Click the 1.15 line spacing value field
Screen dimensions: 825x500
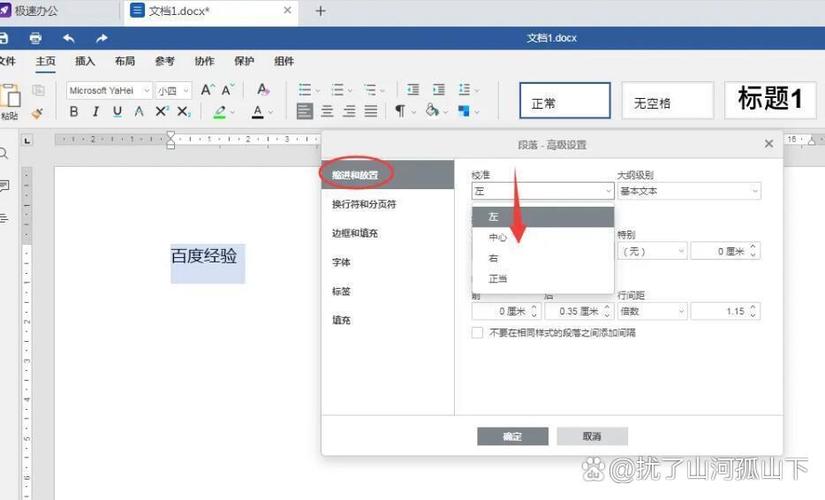(725, 311)
